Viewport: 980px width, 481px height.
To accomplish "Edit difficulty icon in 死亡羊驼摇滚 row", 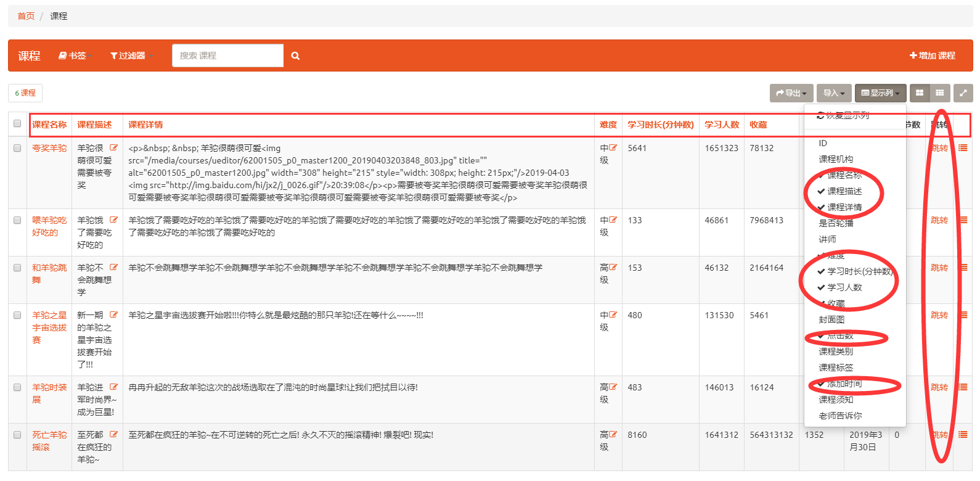I will [613, 435].
